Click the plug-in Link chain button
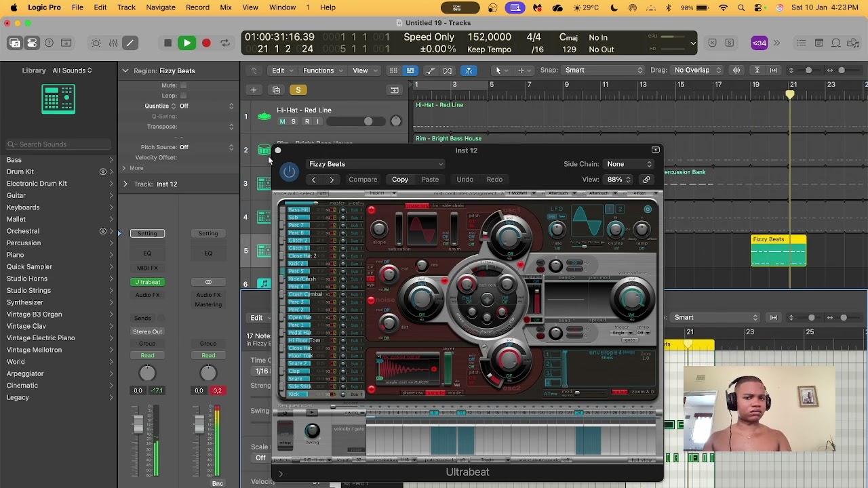 click(647, 180)
